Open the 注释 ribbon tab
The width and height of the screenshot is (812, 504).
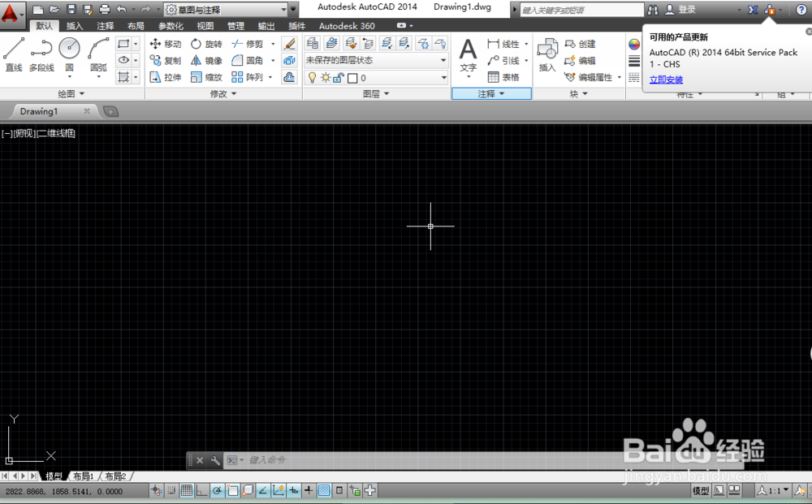coord(105,26)
